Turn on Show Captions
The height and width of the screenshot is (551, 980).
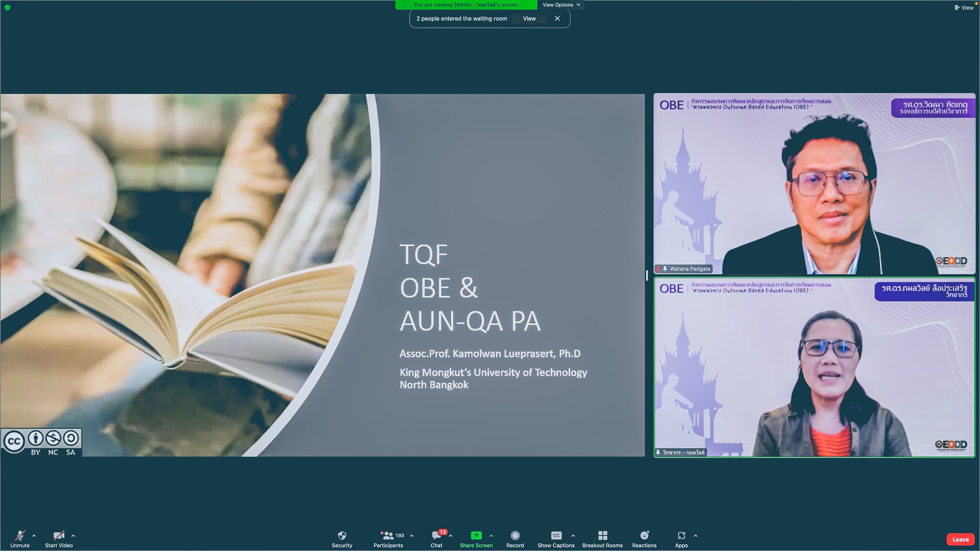(x=556, y=539)
